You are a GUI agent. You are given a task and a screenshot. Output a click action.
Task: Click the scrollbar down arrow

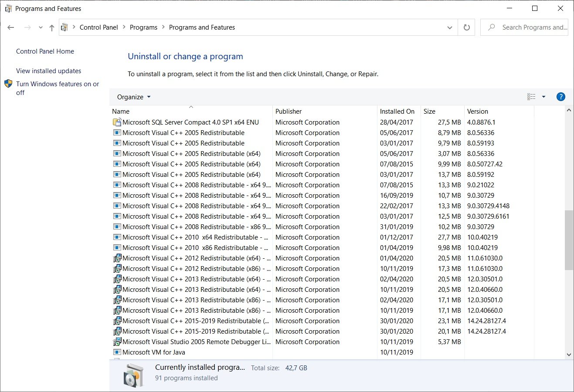click(569, 355)
